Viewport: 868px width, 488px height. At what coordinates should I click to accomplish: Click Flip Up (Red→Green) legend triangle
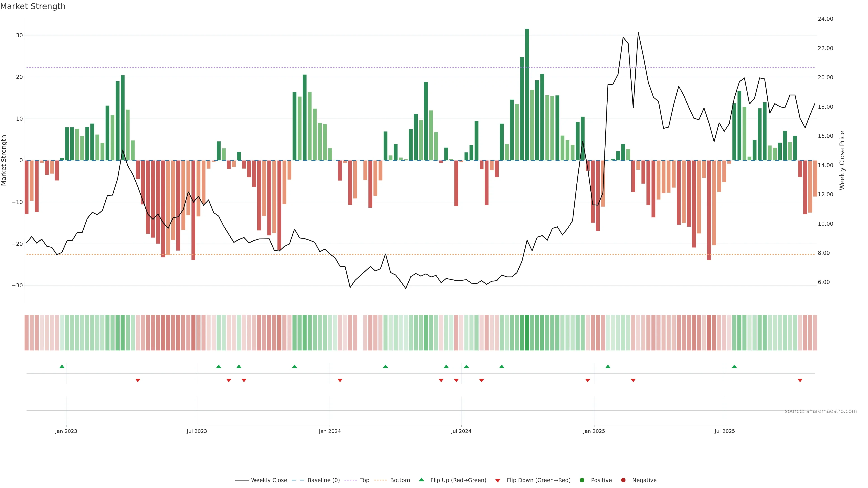421,480
